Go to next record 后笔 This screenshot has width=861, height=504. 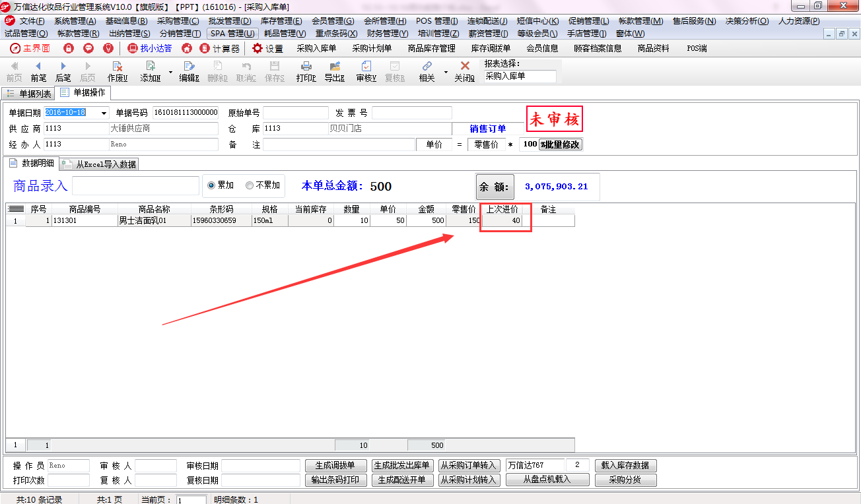tap(63, 71)
